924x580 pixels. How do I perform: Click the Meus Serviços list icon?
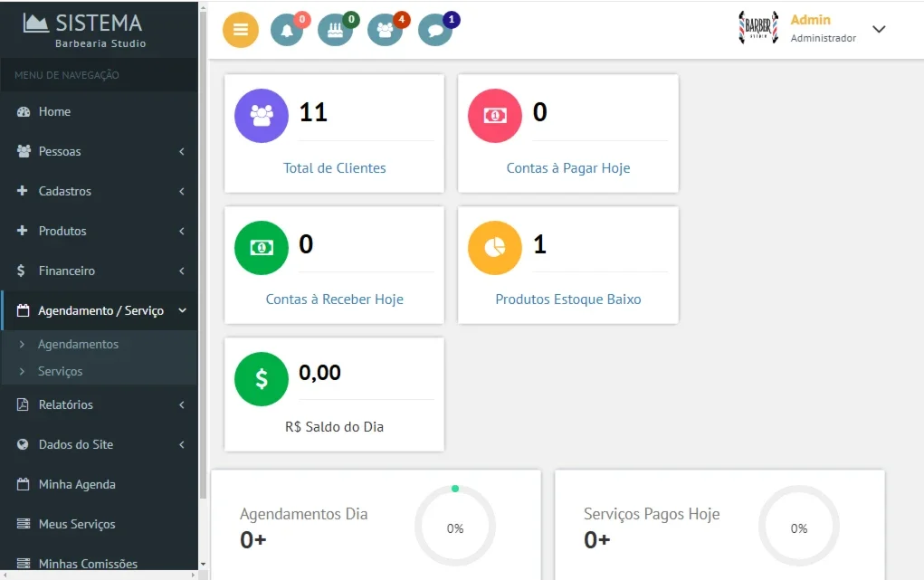pyautogui.click(x=24, y=523)
